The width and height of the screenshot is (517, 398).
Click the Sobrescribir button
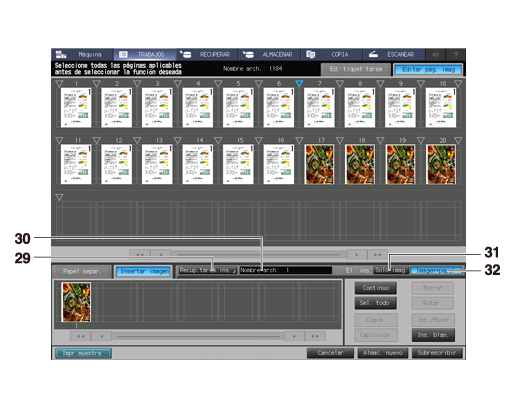coord(437,353)
